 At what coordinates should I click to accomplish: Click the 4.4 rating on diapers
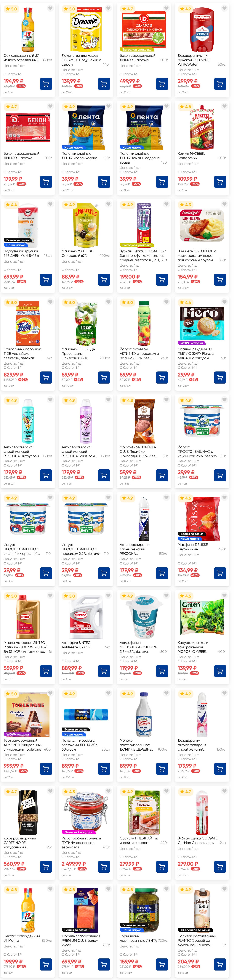pyautogui.click(x=11, y=205)
